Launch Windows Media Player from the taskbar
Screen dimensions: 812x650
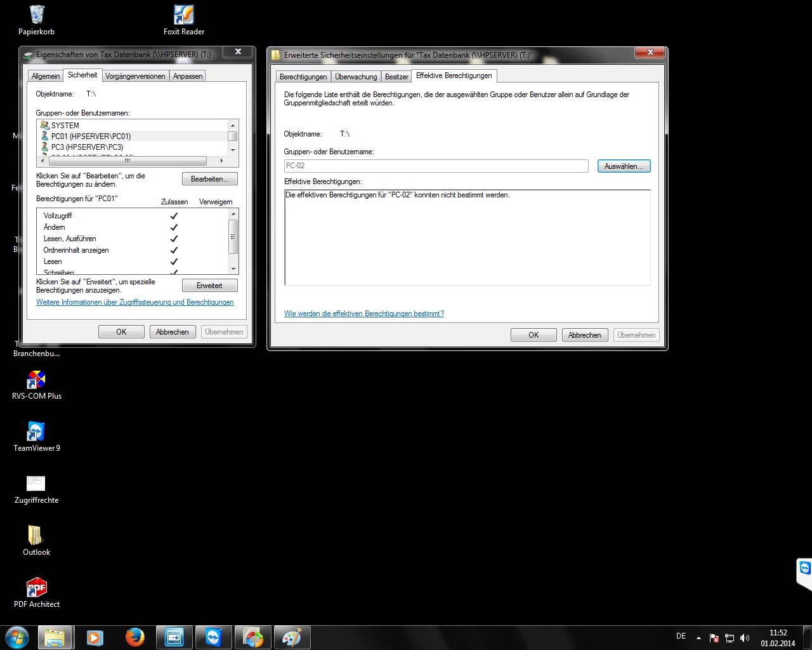95,637
